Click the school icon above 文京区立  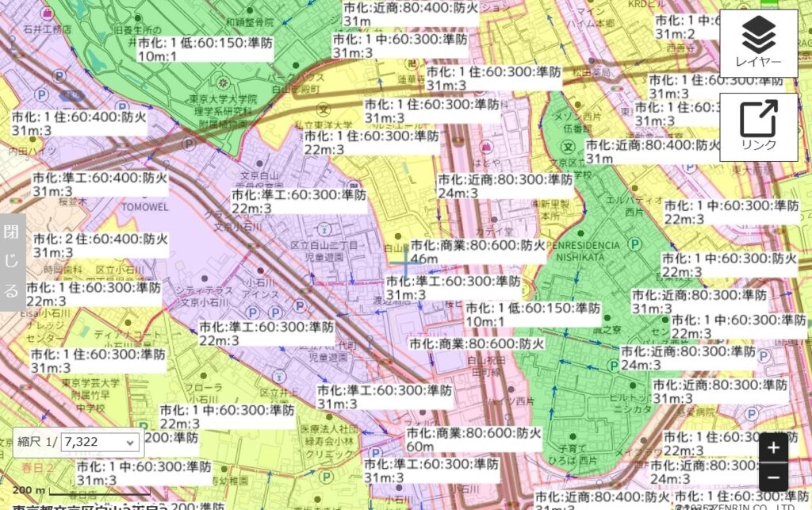(x=568, y=148)
